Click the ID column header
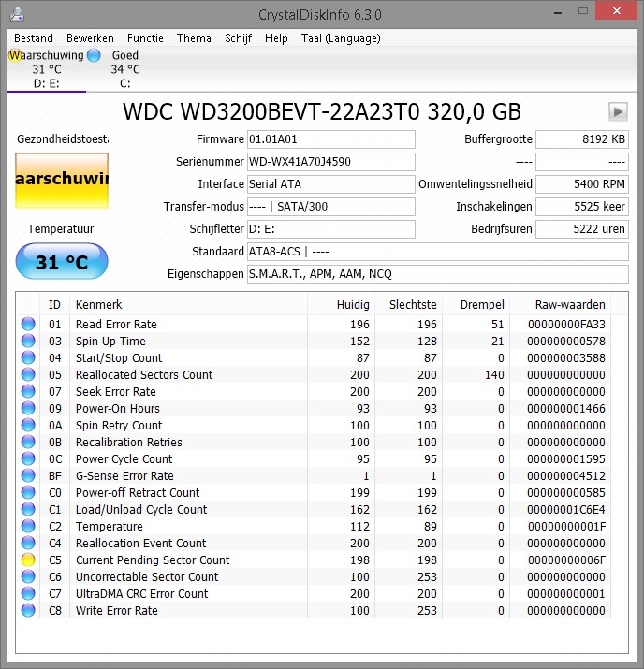The height and width of the screenshot is (669, 644). coord(54,305)
